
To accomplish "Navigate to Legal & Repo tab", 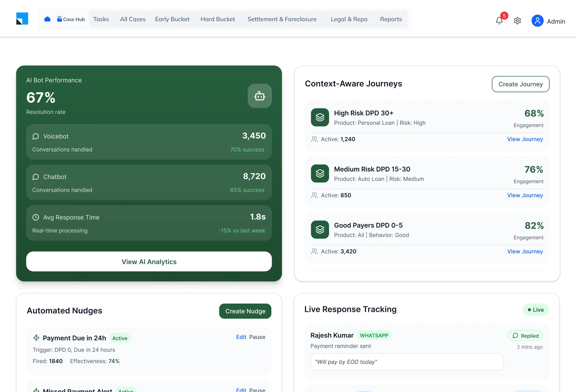I will (349, 19).
